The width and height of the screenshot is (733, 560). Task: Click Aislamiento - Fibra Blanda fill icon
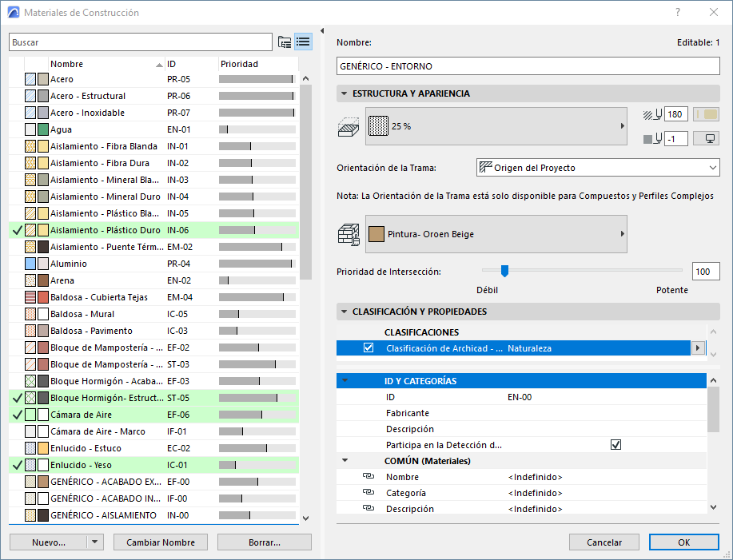(x=30, y=146)
